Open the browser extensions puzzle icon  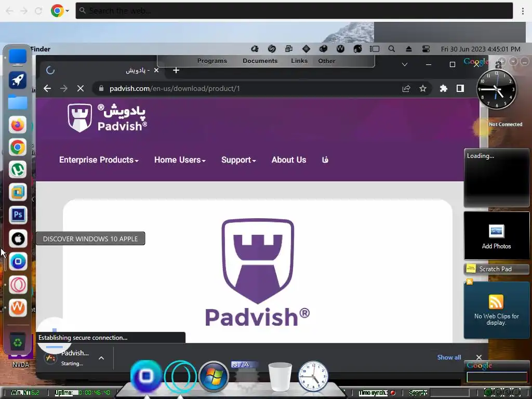[444, 88]
